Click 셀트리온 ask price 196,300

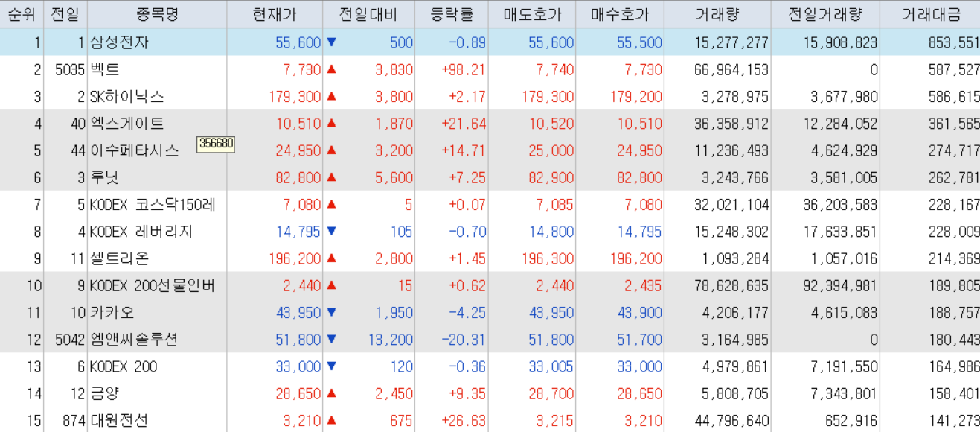(548, 258)
